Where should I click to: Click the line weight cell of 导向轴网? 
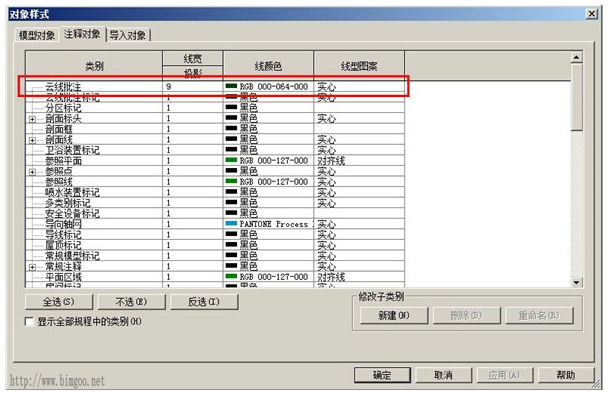192,224
